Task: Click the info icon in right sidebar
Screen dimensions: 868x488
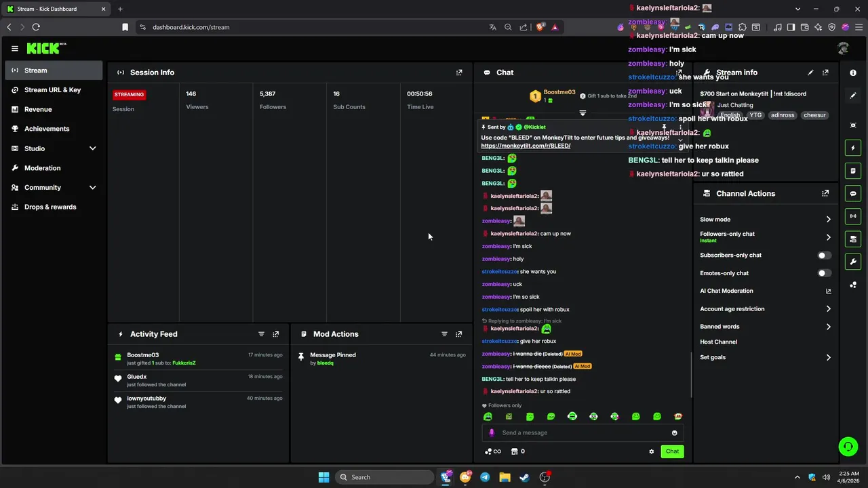Action: [x=853, y=73]
